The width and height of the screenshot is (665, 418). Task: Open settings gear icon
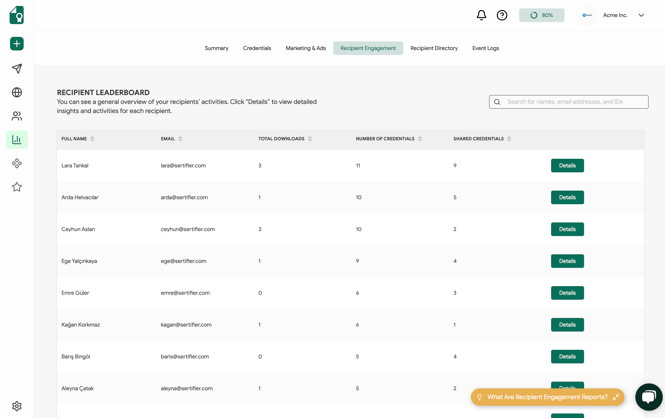[x=17, y=406]
